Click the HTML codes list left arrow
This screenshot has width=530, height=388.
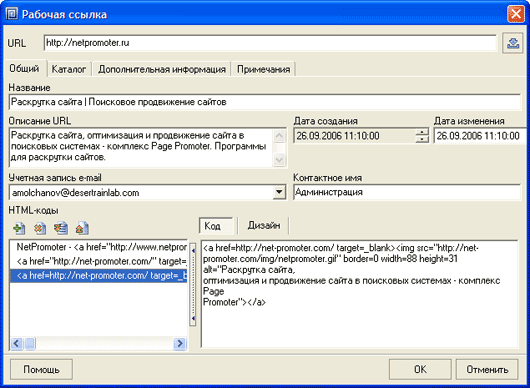(17, 344)
